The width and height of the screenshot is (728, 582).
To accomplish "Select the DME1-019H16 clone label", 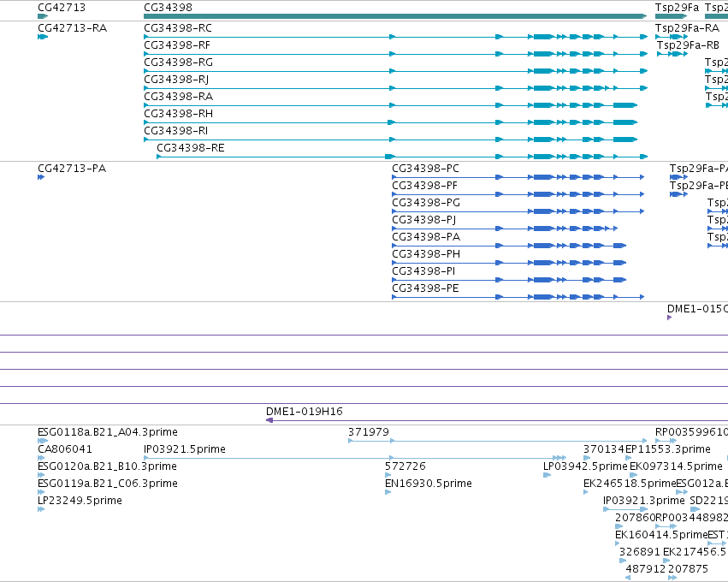I will point(304,412).
